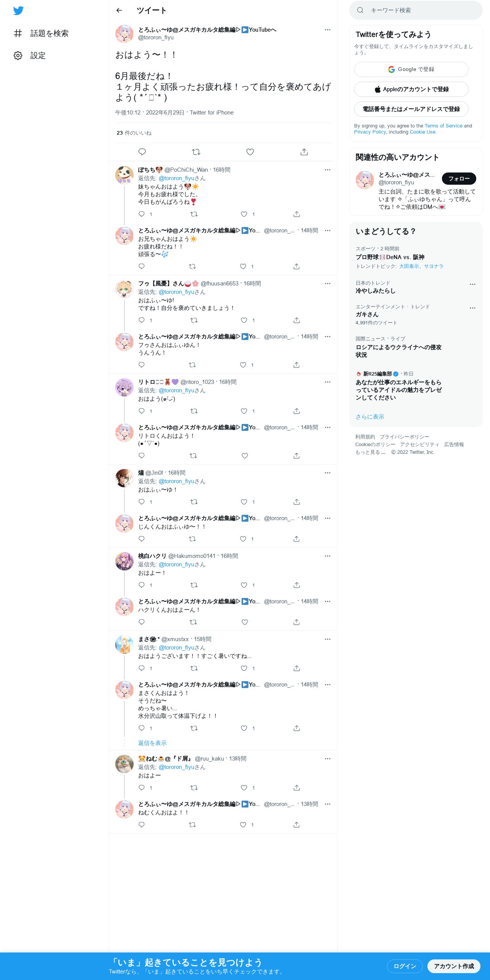Screen dimensions: 490x980
Task: Retweet フゥ【風憂】's reply
Action: 194,320
